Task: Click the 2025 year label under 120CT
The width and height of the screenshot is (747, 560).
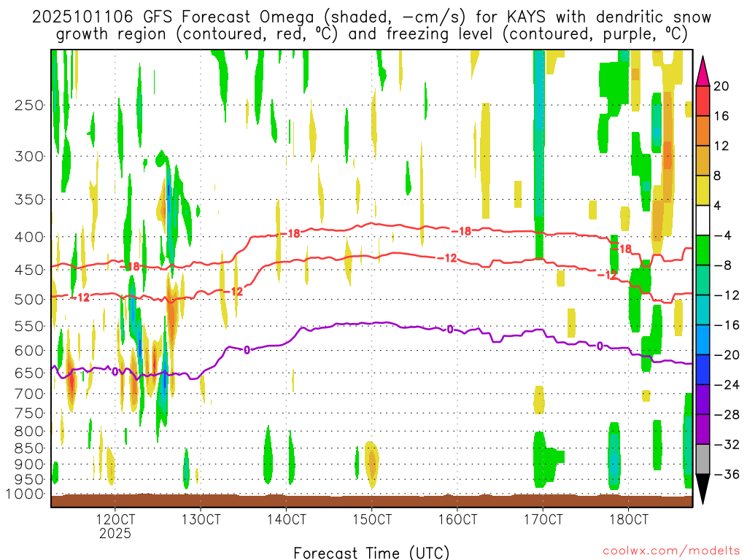Action: [115, 533]
